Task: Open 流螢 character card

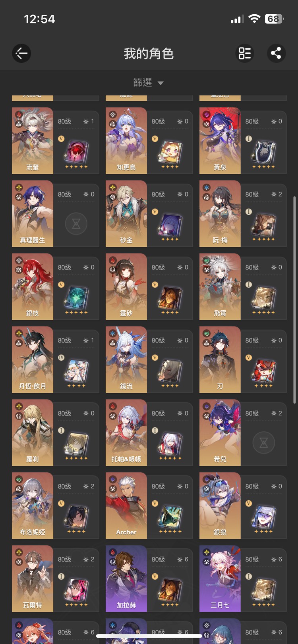Action: 56,141
